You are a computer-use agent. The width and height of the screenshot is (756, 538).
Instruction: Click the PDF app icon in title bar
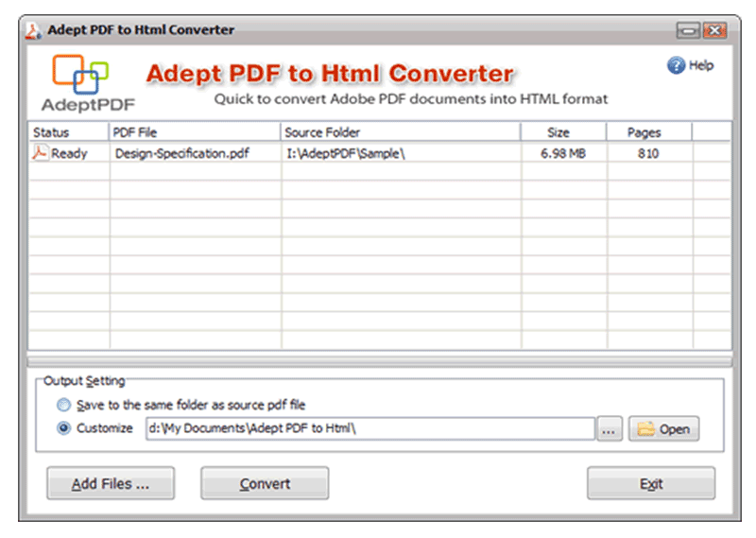(x=34, y=30)
